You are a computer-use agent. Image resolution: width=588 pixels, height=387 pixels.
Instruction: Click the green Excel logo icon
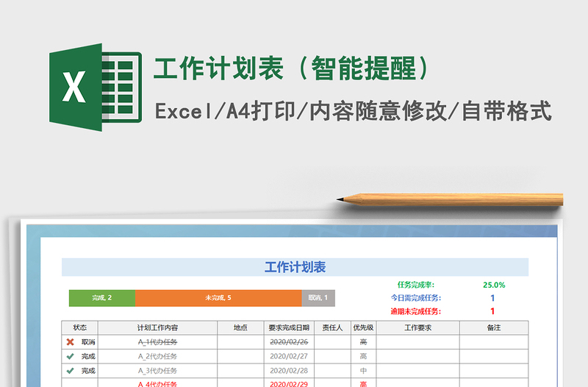click(x=96, y=87)
